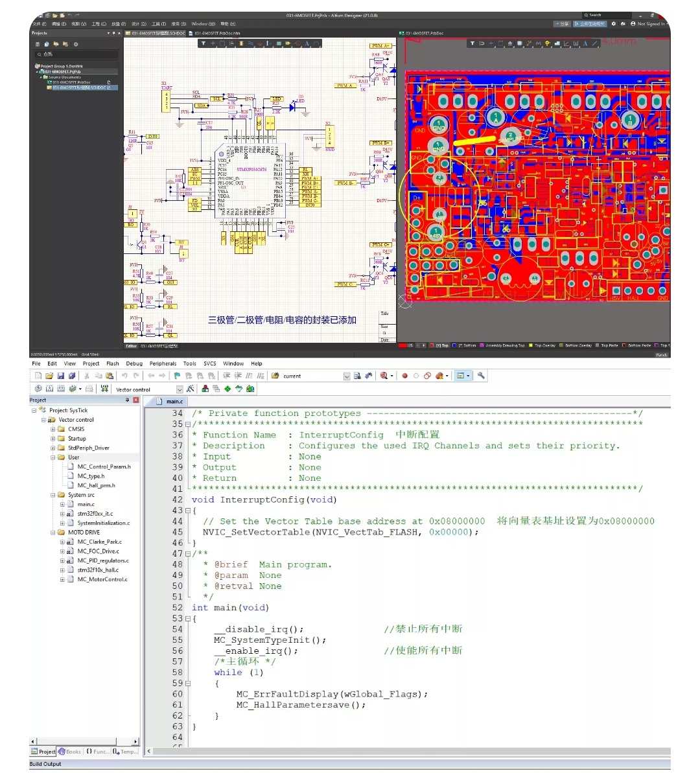The image size is (700, 773).
Task: Click the Manage Run-Time Environment green diamond icon
Action: pyautogui.click(x=227, y=389)
